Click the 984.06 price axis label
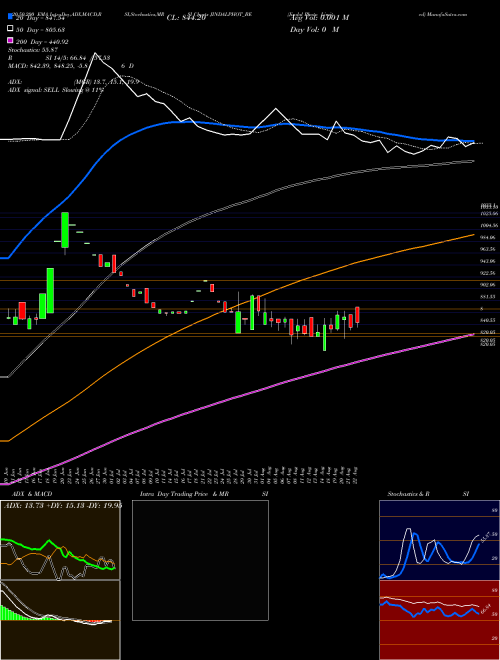Viewport: 500px width, 660px height. point(489,237)
